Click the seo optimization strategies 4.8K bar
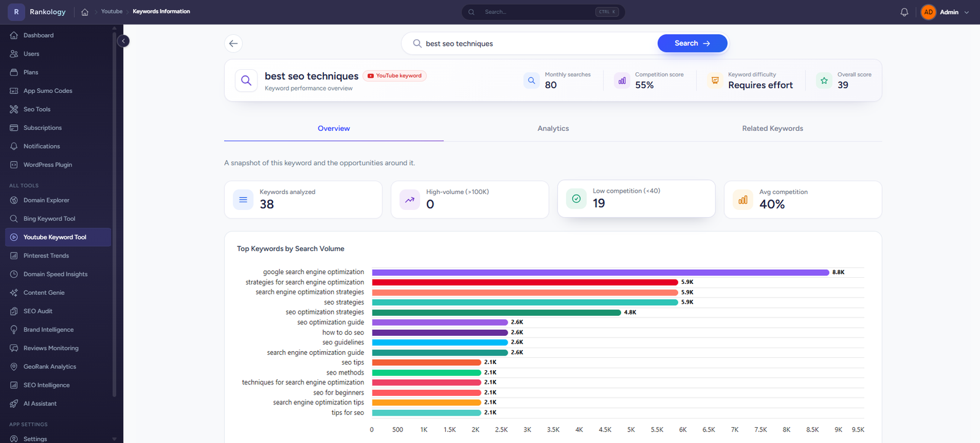Screen dimensions: 980x443 496,313
